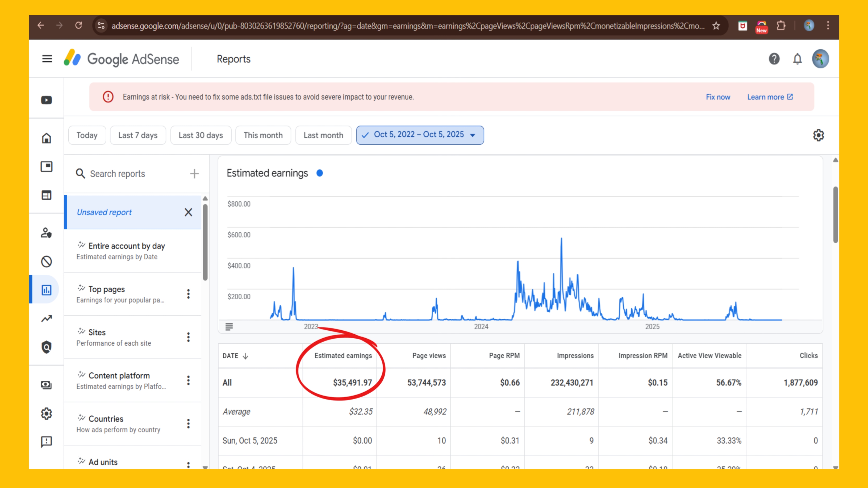Viewport: 868px width, 488px height.
Task: Select Last 30 days tab
Action: (201, 135)
